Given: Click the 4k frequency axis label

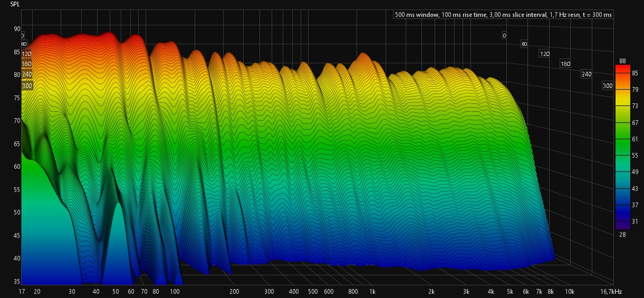Looking at the screenshot, I should [x=492, y=292].
